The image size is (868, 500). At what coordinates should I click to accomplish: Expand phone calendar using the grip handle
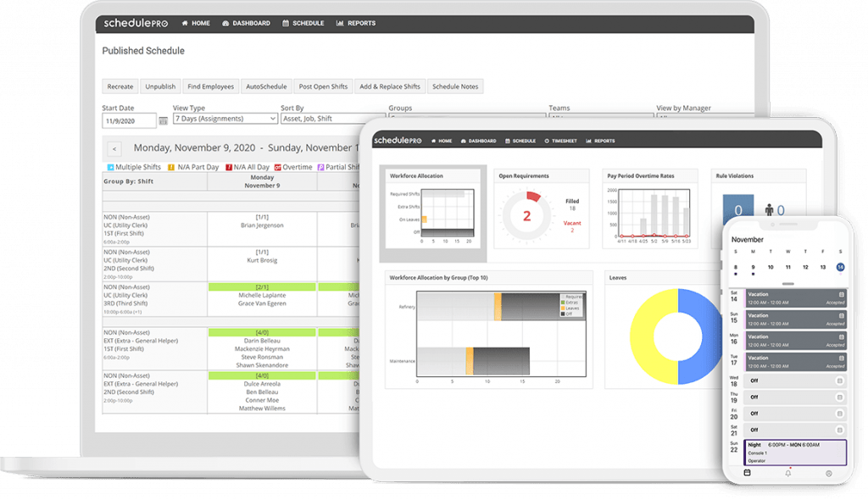click(787, 284)
